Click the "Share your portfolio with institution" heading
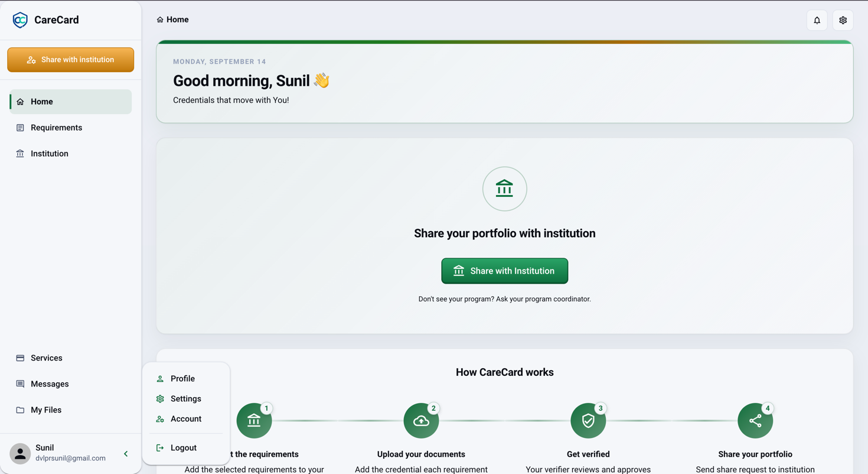This screenshot has height=474, width=868. 505,233
